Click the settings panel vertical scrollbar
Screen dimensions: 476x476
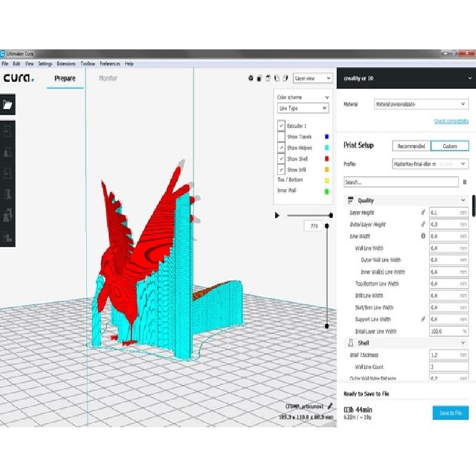474,206
